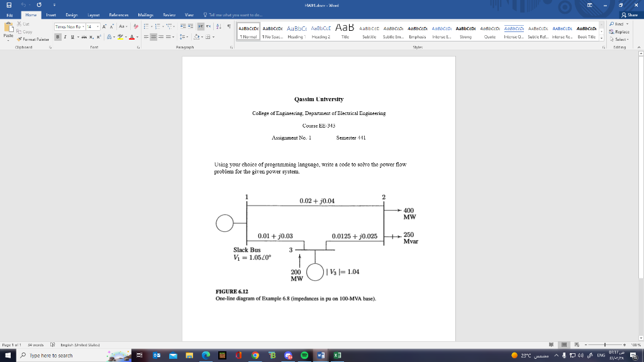Screen dimensions: 644x362
Task: Select the Cut icon
Action: [19, 25]
